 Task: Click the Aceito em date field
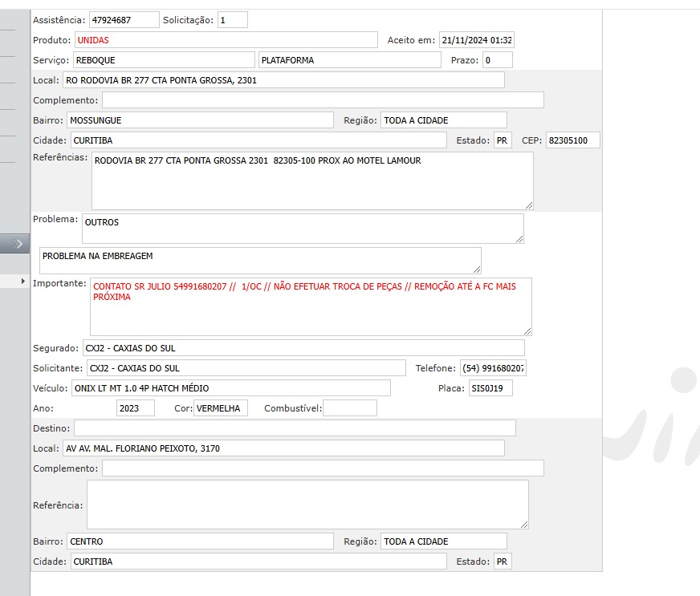point(476,40)
